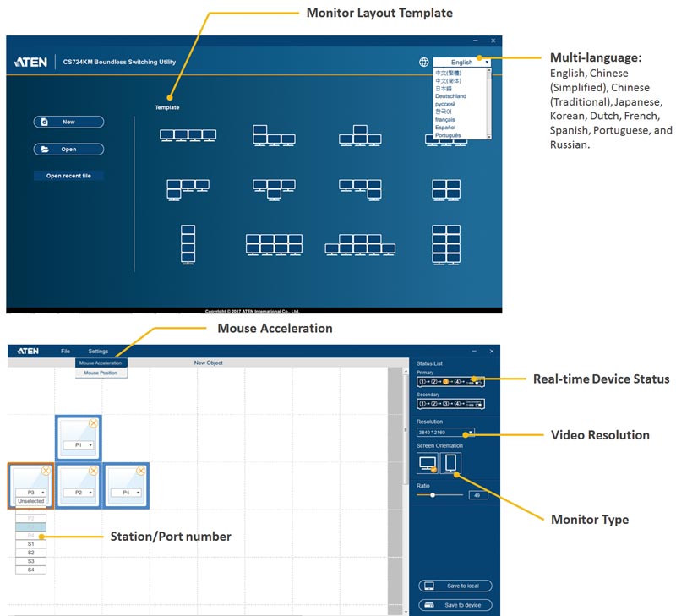Image resolution: width=676 pixels, height=616 pixels.
Task: Select S1 in the port list
Action: [31, 544]
